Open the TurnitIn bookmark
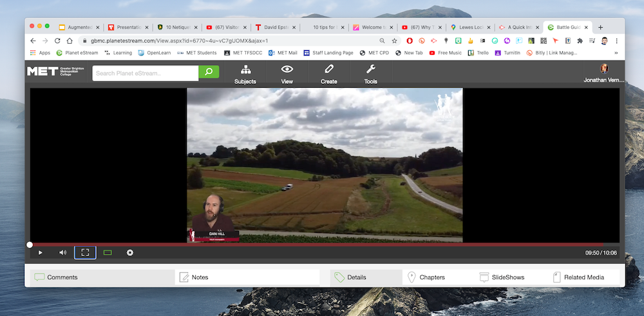644x316 pixels. pos(507,53)
